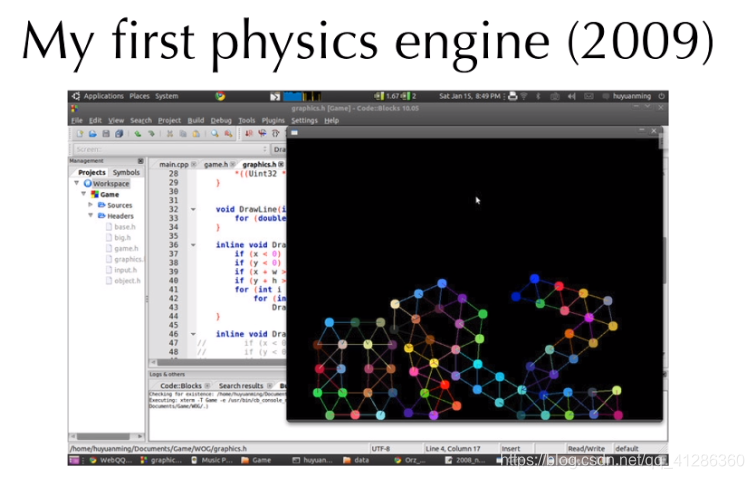754x479 pixels.
Task: Expand the Sources folder
Action: 90,204
